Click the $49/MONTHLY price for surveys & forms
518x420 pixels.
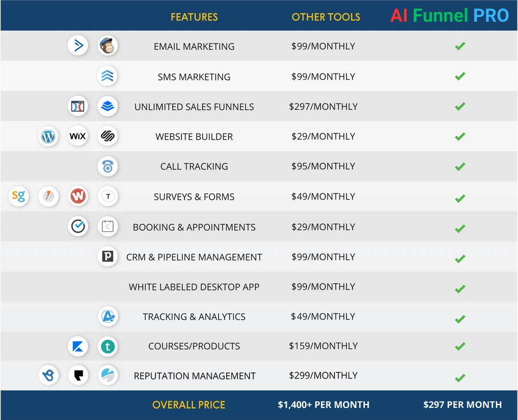point(323,196)
